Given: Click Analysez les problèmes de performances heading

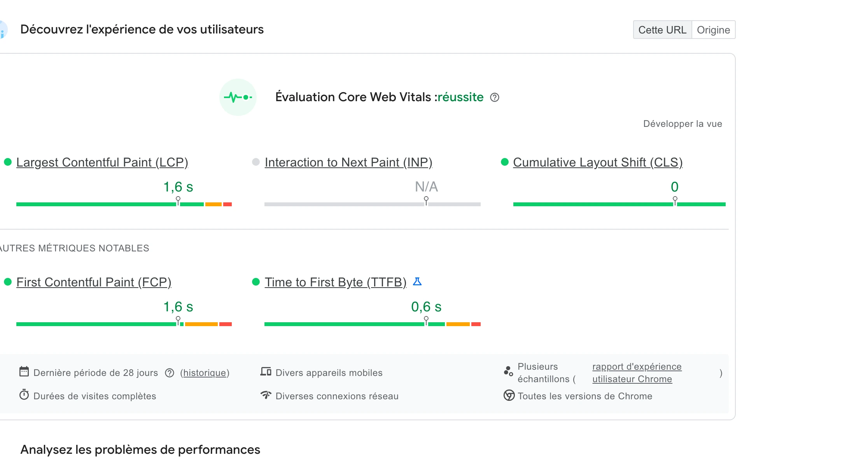Looking at the screenshot, I should pos(140,449).
